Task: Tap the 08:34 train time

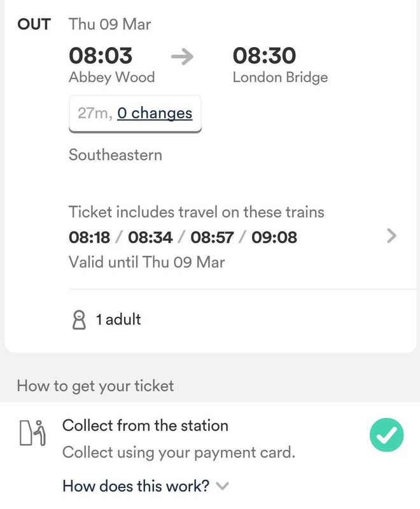Action: point(150,237)
